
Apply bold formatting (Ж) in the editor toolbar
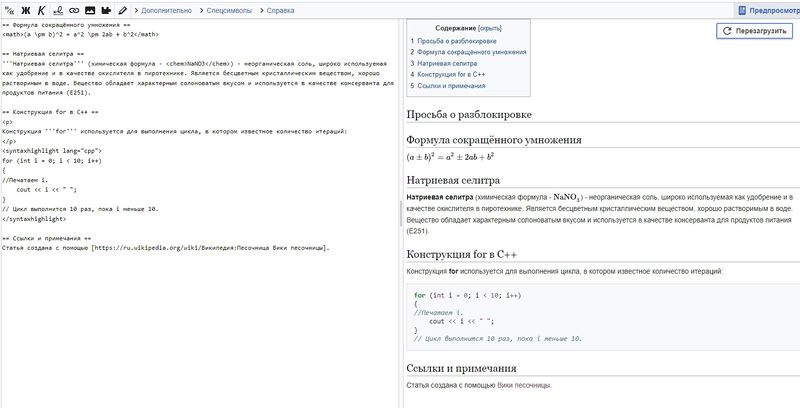point(26,10)
